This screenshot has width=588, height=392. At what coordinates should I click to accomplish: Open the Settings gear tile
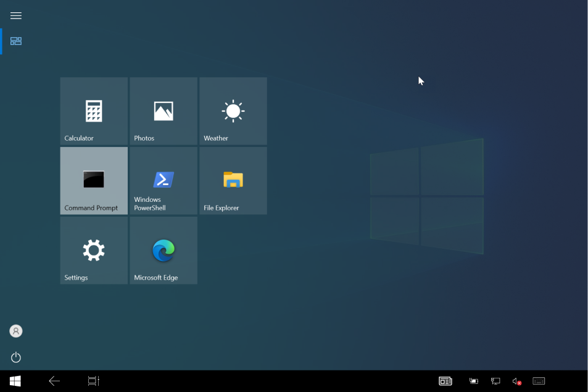[93, 250]
